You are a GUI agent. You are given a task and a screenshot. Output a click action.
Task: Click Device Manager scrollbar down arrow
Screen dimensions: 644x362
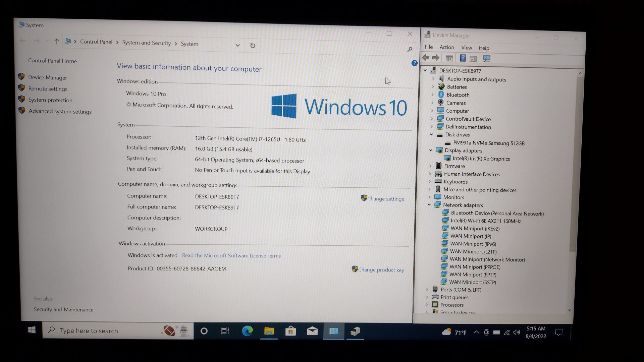(x=569, y=310)
